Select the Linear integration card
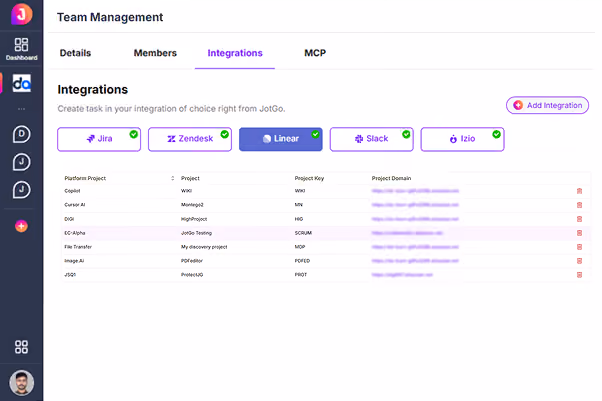Screen dimensions: 602x401 point(281,139)
